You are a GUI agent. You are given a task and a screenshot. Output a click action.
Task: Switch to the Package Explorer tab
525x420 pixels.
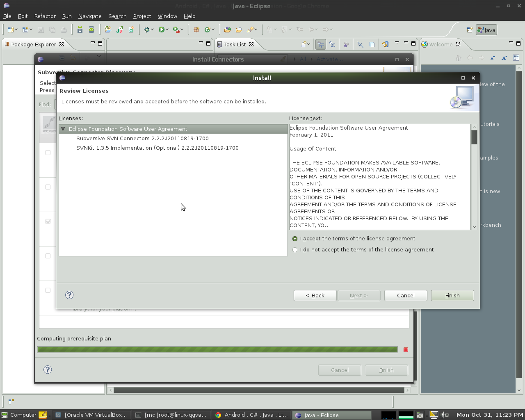(x=34, y=44)
